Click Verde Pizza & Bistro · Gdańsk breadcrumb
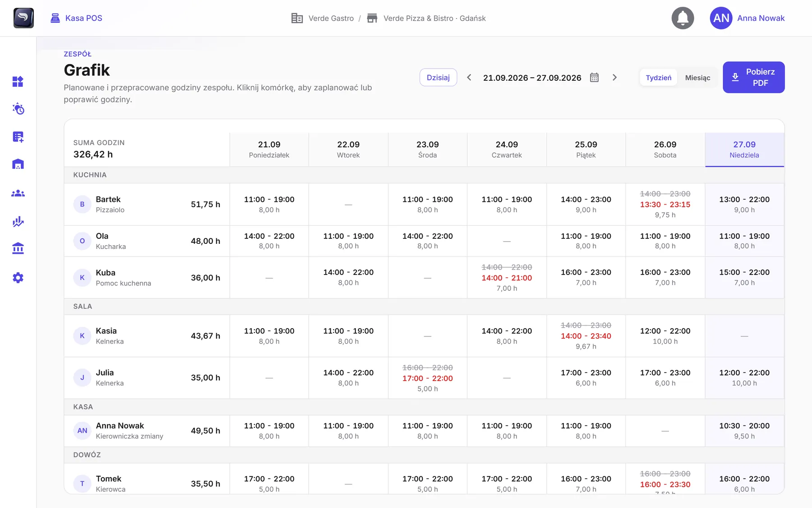Image resolution: width=812 pixels, height=508 pixels. click(434, 18)
